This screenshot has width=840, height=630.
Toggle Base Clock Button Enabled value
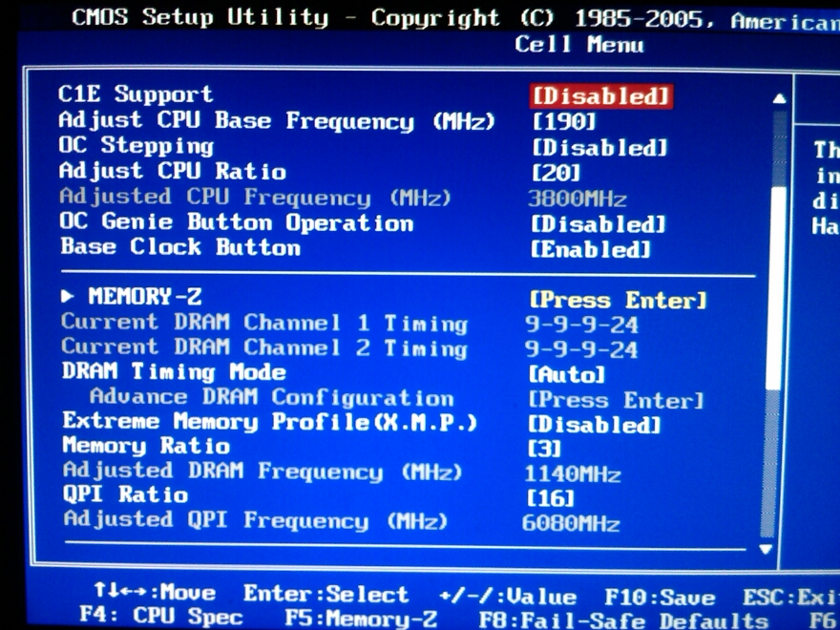590,249
